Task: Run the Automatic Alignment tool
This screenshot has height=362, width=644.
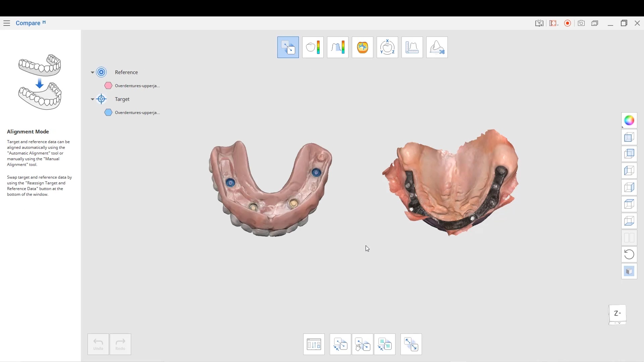Action: (x=340, y=344)
